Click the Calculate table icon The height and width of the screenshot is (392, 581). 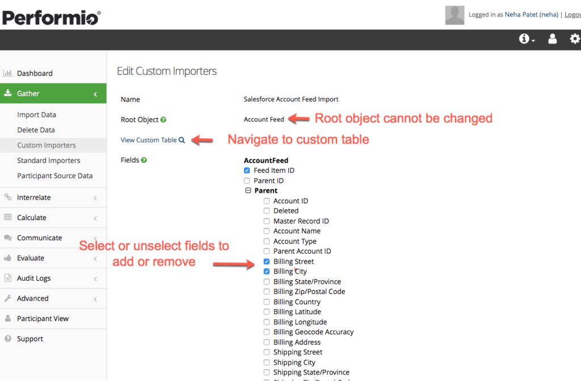(x=8, y=217)
